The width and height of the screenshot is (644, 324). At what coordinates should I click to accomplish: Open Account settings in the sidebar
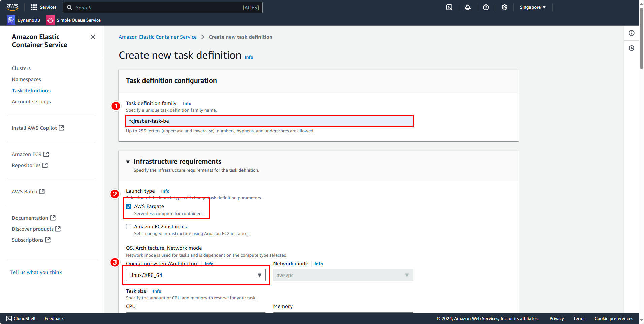coord(31,102)
